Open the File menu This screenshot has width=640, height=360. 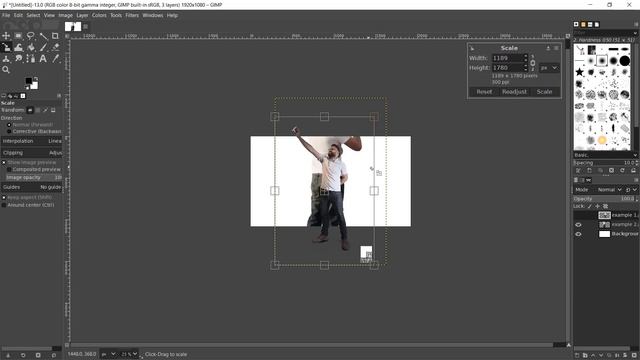6,16
